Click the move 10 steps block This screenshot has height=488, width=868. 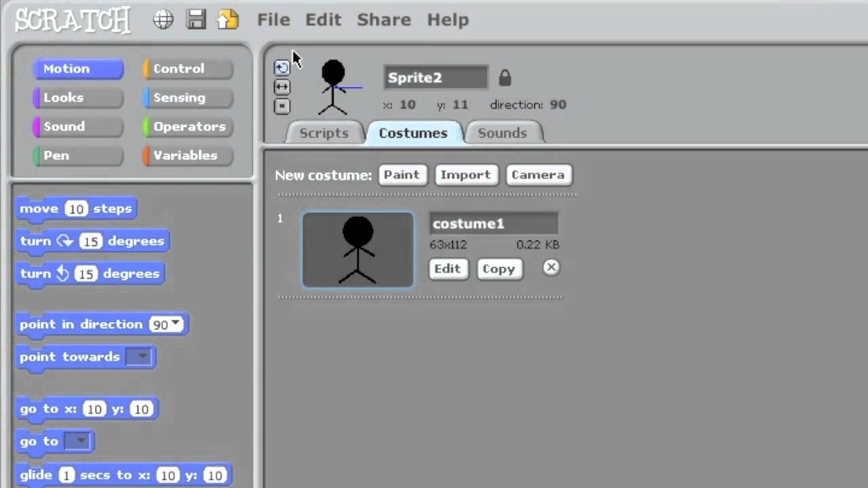click(76, 209)
